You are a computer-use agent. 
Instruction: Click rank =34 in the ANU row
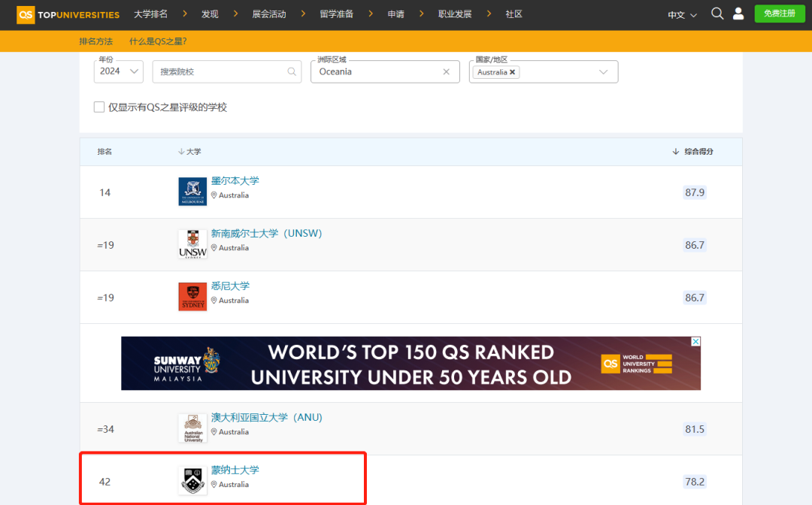tap(106, 429)
